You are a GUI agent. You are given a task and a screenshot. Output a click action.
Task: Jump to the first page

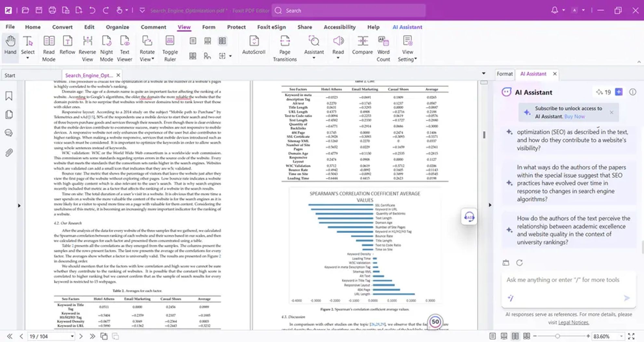point(10,336)
